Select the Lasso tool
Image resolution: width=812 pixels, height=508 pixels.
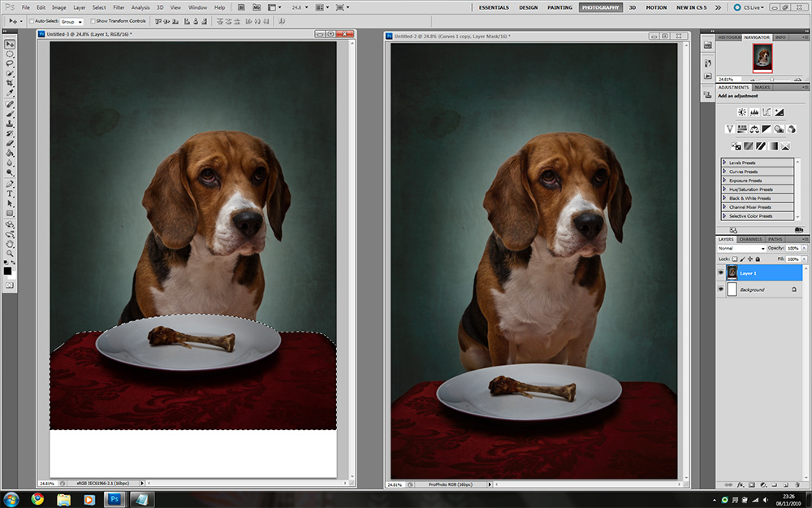(x=9, y=63)
